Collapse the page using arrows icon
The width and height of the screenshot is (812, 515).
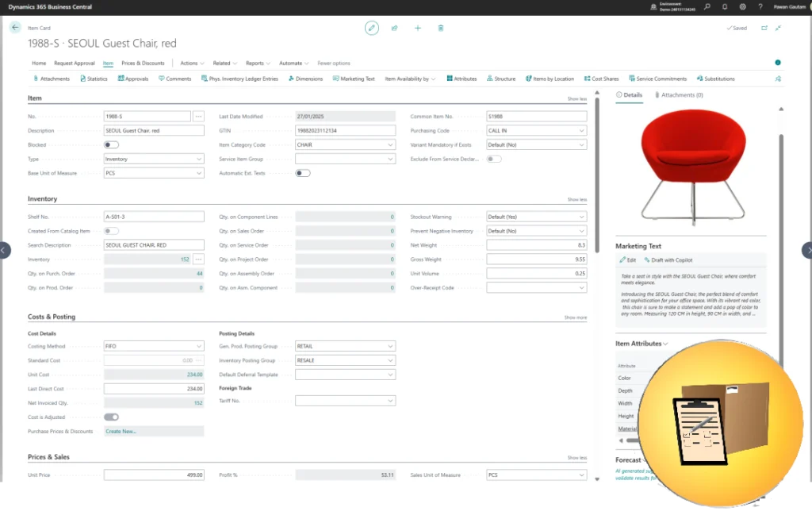point(779,28)
